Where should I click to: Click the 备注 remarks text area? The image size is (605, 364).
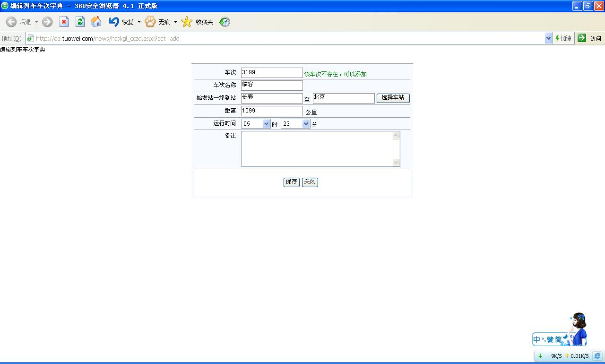click(x=317, y=149)
